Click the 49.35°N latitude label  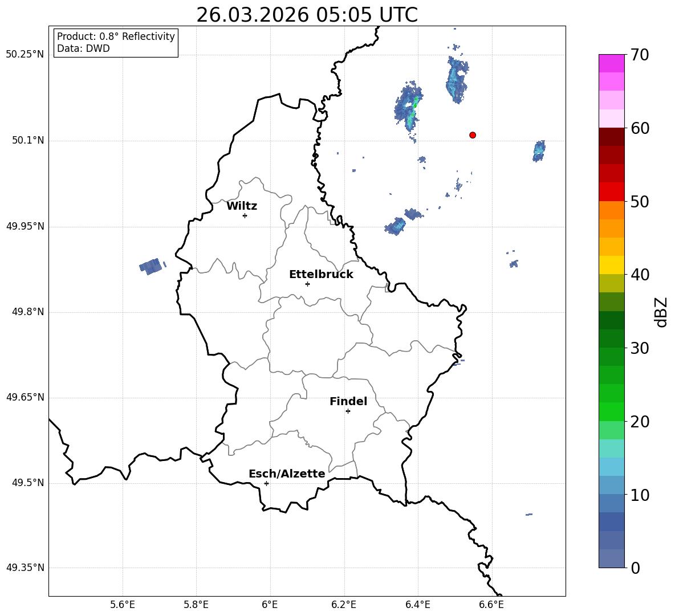[25, 568]
